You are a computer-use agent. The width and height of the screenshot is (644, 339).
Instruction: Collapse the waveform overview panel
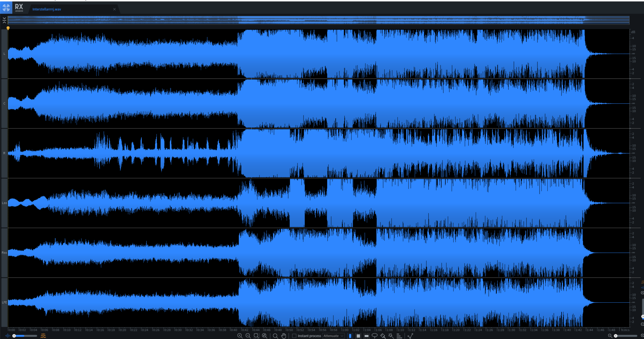(x=4, y=20)
